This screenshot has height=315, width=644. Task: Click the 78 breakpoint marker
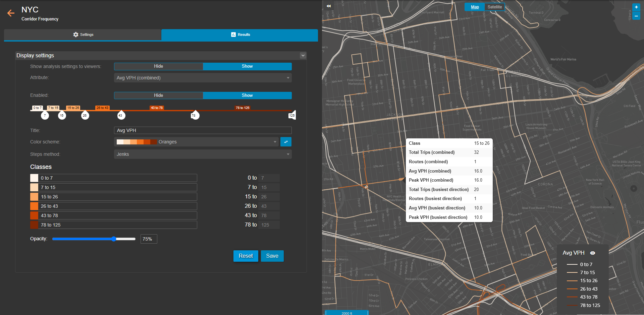(x=195, y=115)
